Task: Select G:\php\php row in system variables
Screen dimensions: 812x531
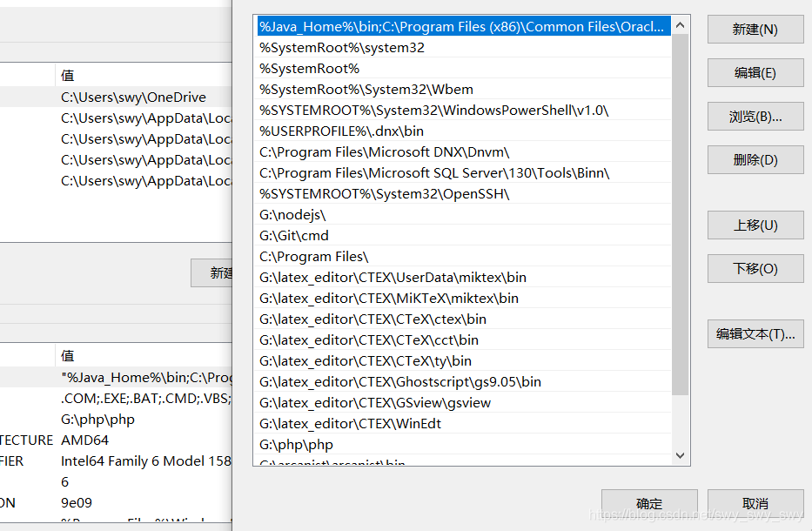Action: [x=116, y=419]
